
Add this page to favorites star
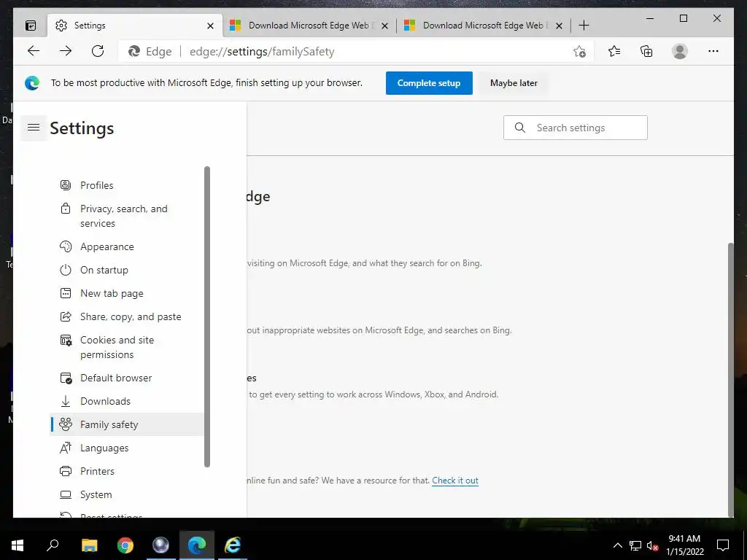579,52
